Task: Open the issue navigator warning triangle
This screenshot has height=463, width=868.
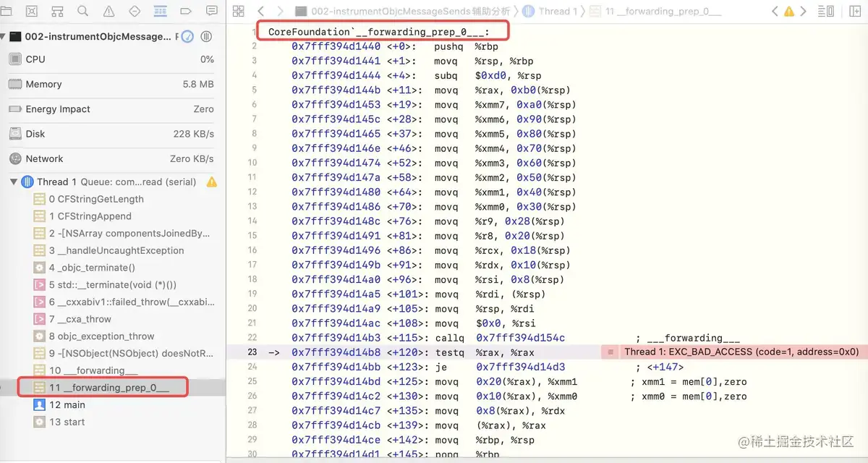Action: 109,11
